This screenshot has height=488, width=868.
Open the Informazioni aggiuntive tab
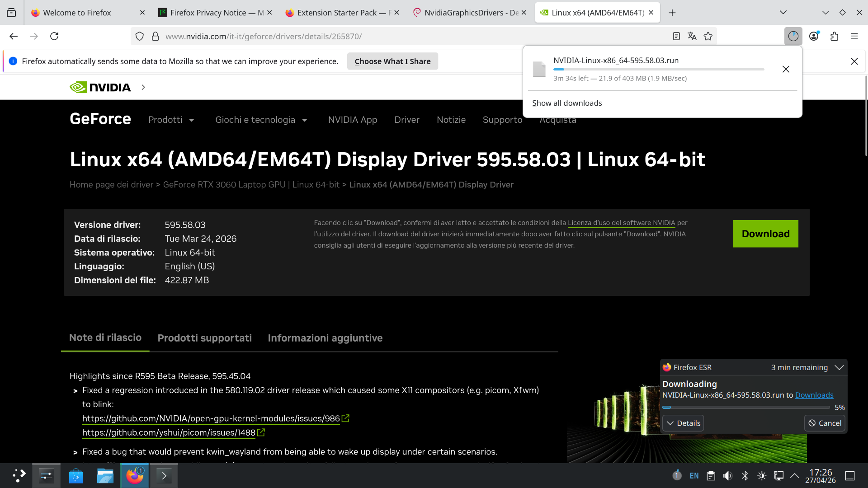(x=325, y=338)
